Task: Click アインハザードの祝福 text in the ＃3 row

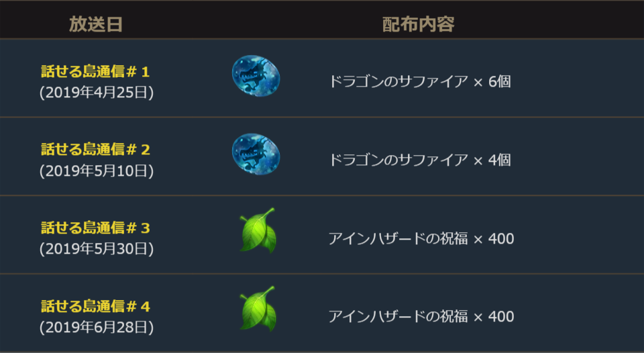Action: click(x=398, y=238)
